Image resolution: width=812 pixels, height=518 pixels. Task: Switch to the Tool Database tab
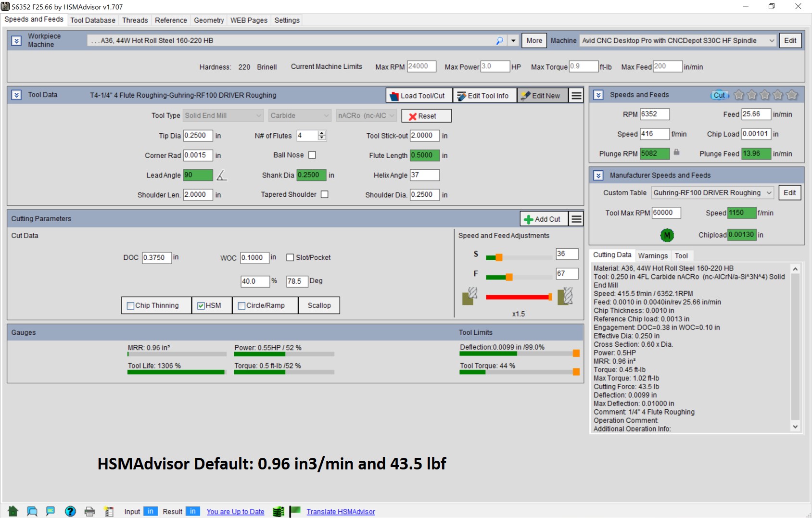tap(93, 20)
